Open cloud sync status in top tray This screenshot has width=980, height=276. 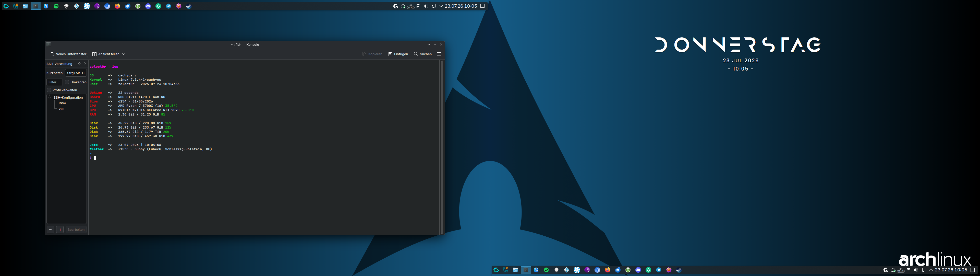[x=403, y=6]
